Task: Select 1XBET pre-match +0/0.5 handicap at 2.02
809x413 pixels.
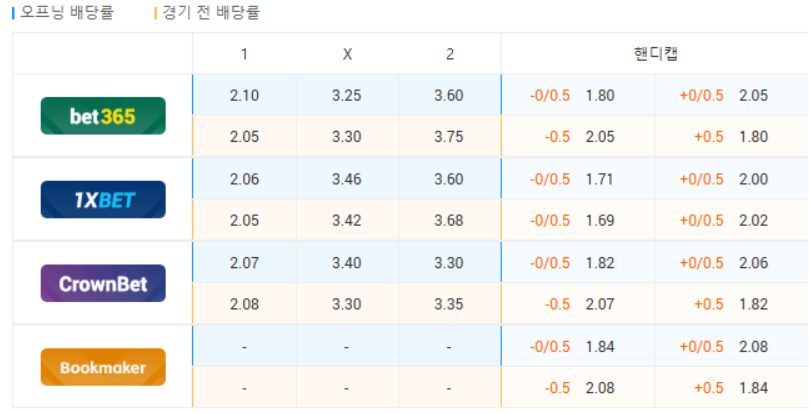Action: coord(732,221)
